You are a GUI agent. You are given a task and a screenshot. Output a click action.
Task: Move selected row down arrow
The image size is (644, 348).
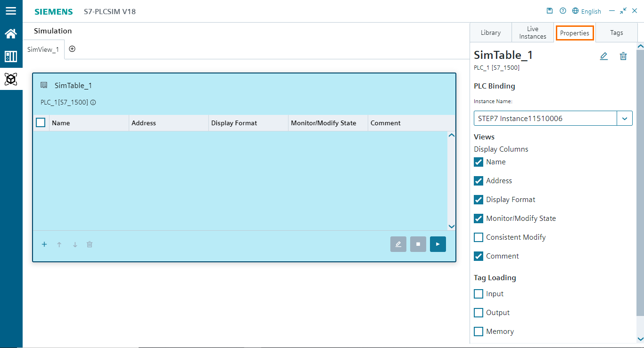[74, 244]
